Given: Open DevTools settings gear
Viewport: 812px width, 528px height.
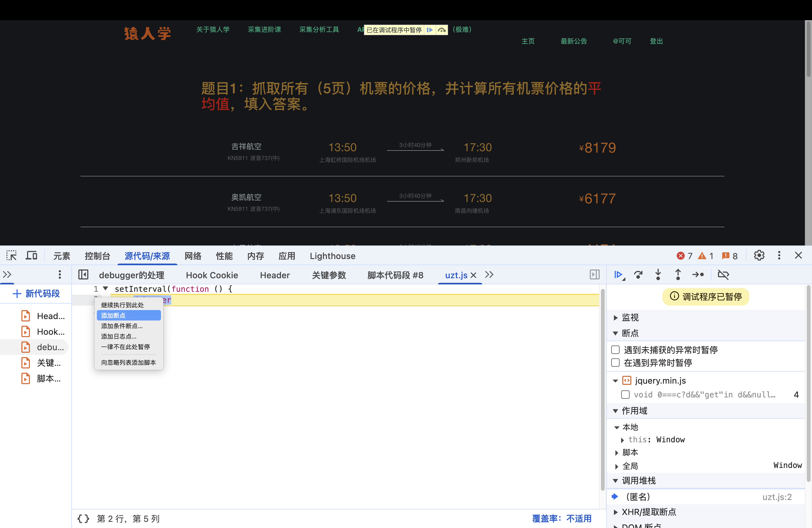Looking at the screenshot, I should tap(759, 255).
